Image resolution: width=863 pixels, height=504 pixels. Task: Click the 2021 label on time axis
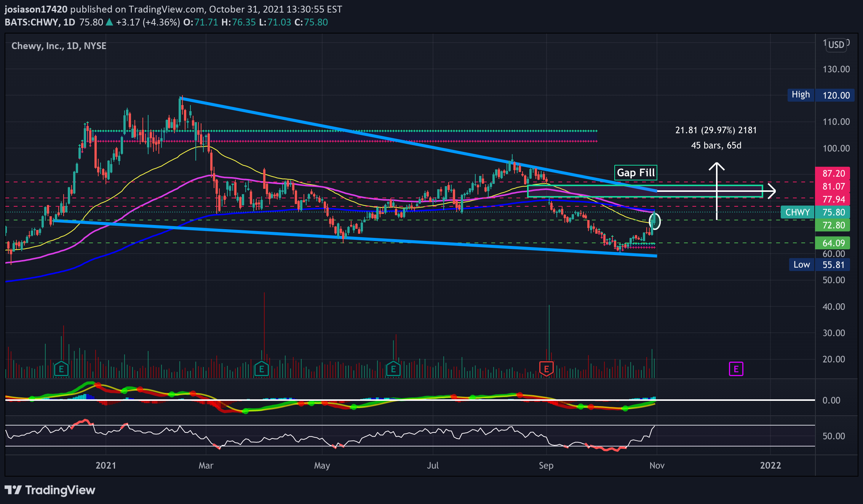coord(105,465)
